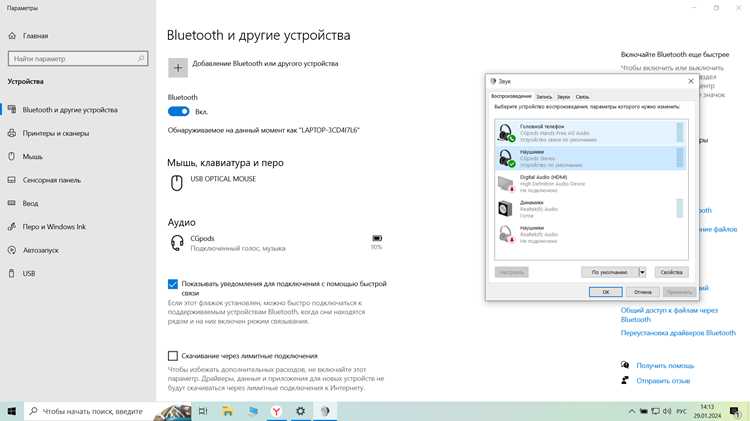Click the USB icon in sidebar
Screen dimensions: 750x421
pos(12,274)
